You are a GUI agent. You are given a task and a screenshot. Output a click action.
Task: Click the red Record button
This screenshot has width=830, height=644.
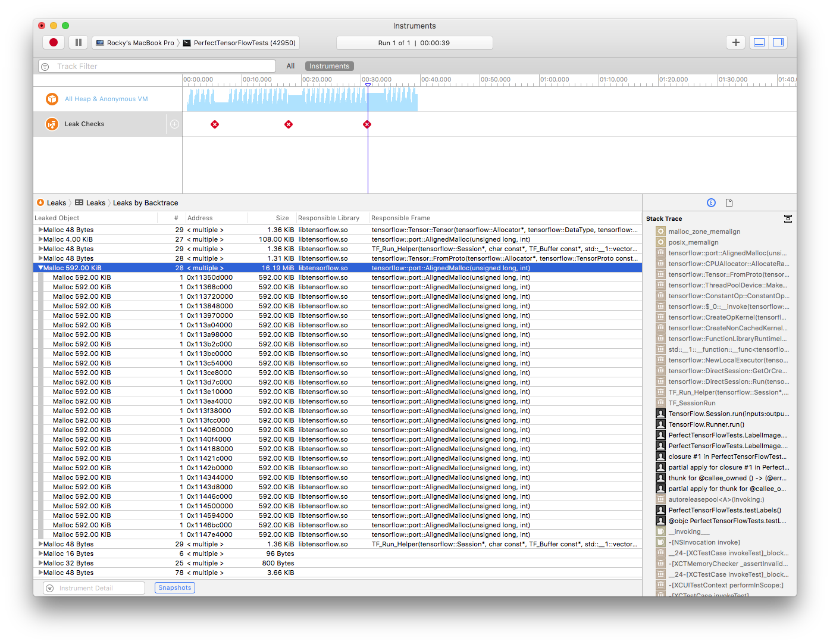54,42
